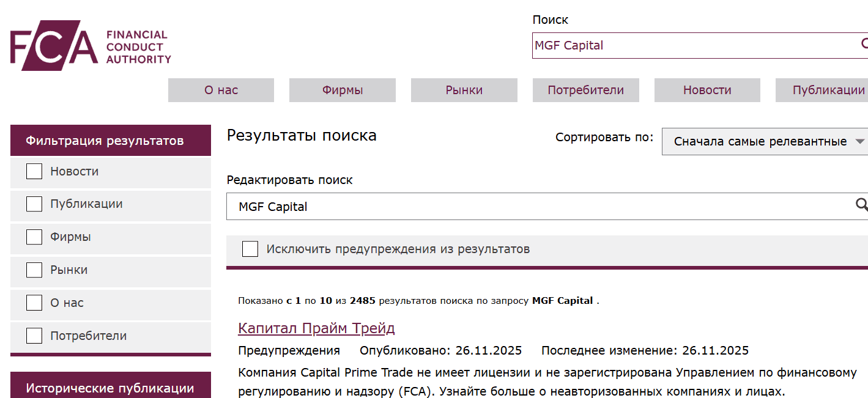Check the Публикации filter
The width and height of the screenshot is (868, 398).
(34, 204)
